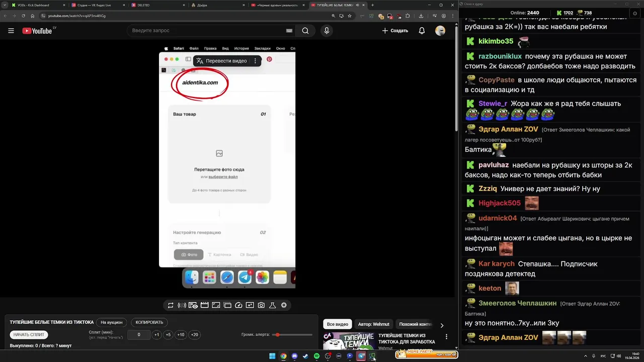Click the eye-screen icon in player toolbar
The height and width of the screenshot is (362, 644).
point(193,305)
